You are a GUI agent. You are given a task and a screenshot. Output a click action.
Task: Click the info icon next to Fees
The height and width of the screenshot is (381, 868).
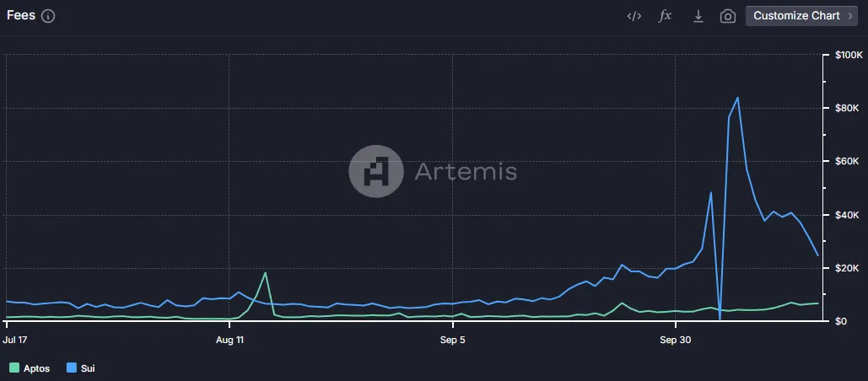(x=48, y=16)
